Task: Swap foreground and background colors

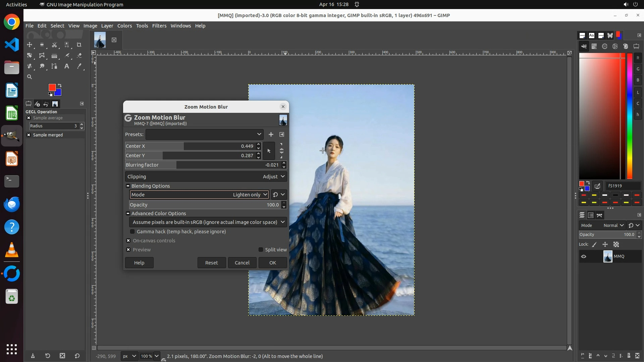Action: tap(60, 85)
